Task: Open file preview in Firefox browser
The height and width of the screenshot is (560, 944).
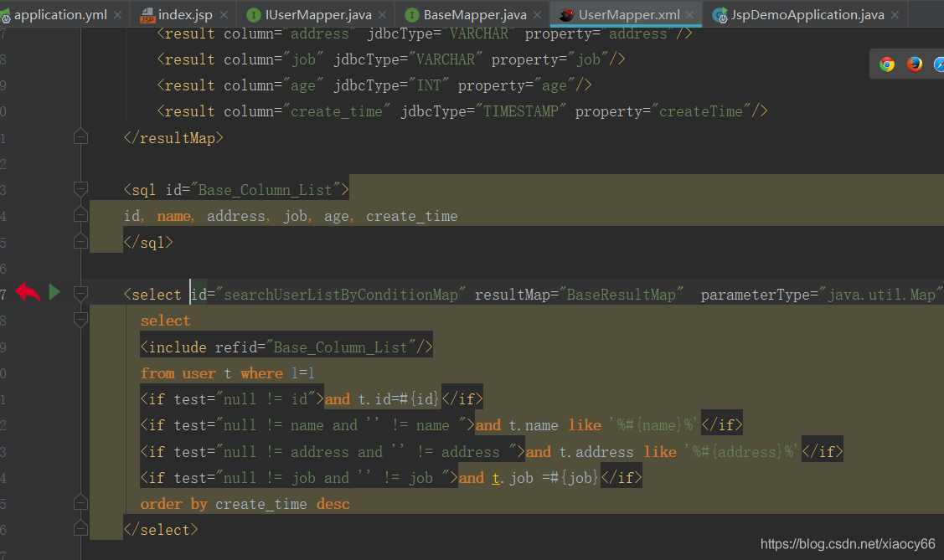Action: tap(915, 64)
